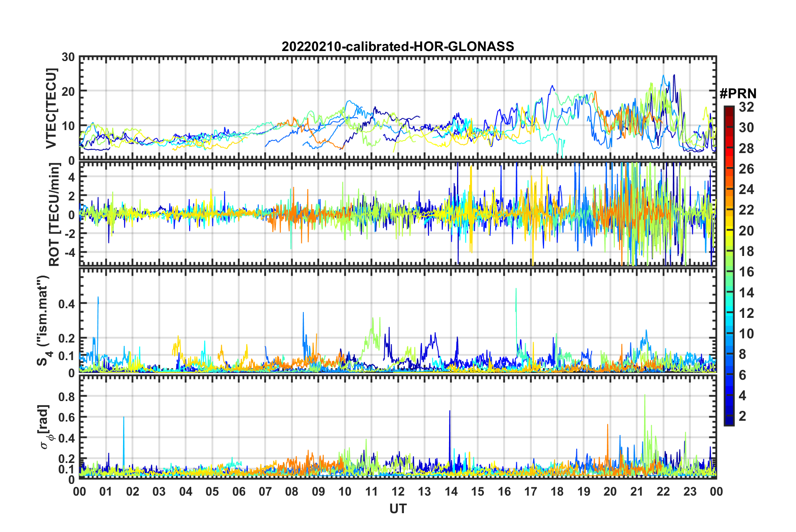
Task: Select x-axis hour label "09"
Action: click(x=318, y=491)
